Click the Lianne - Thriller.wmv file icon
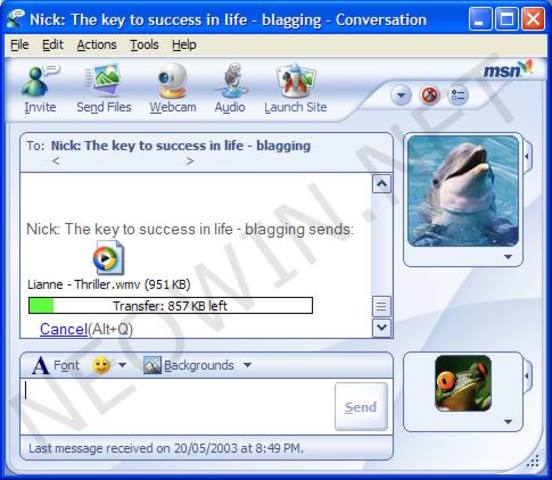Screen dimensions: 552x480 coord(108,258)
